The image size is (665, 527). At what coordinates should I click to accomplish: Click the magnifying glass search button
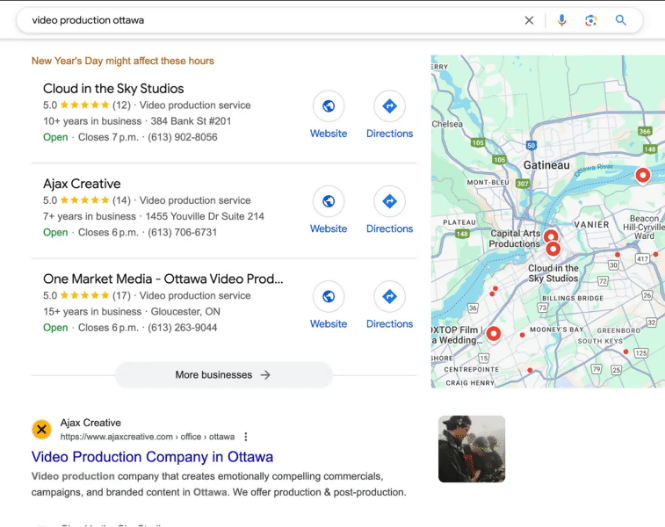click(x=621, y=20)
